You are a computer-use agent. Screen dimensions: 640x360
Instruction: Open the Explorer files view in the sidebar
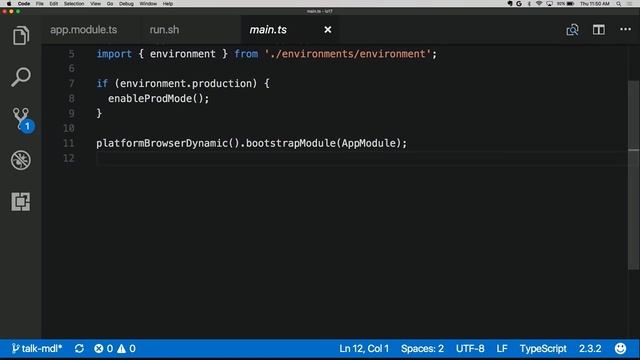coord(21,36)
